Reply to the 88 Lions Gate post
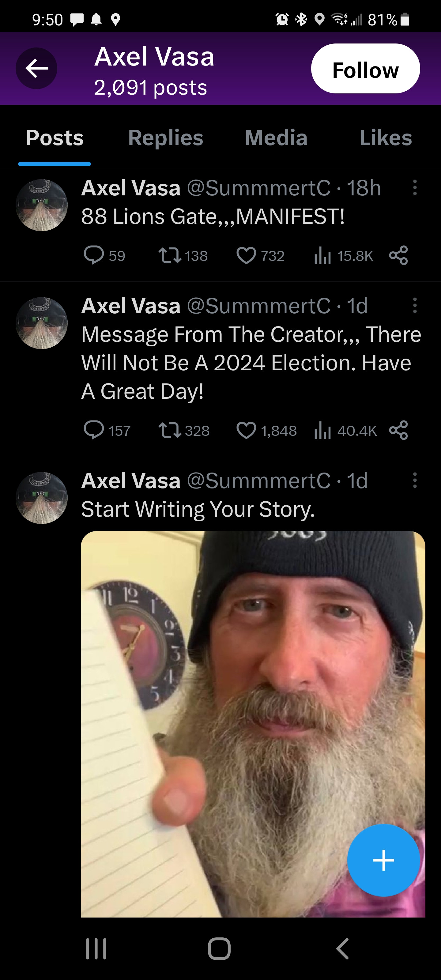The height and width of the screenshot is (980, 441). pyautogui.click(x=94, y=255)
